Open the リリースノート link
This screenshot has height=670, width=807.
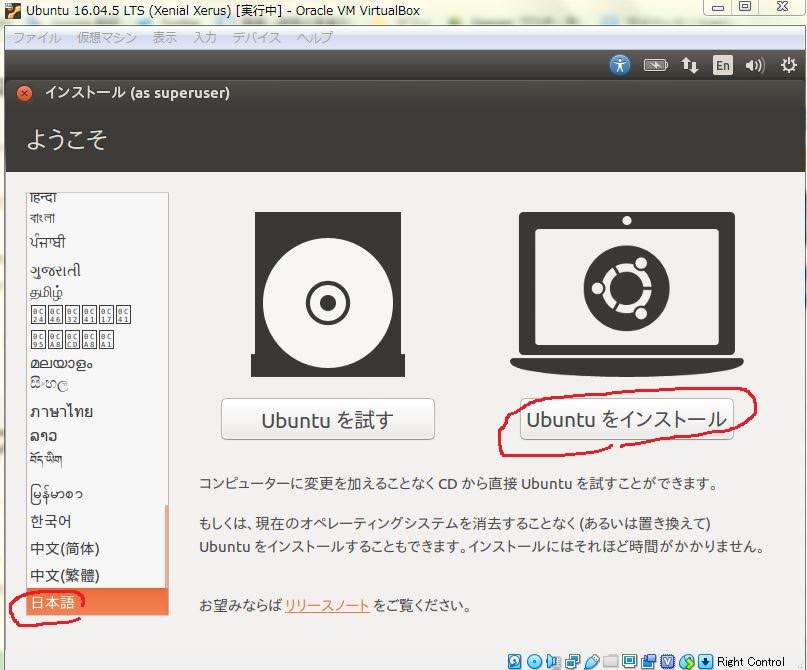(327, 605)
